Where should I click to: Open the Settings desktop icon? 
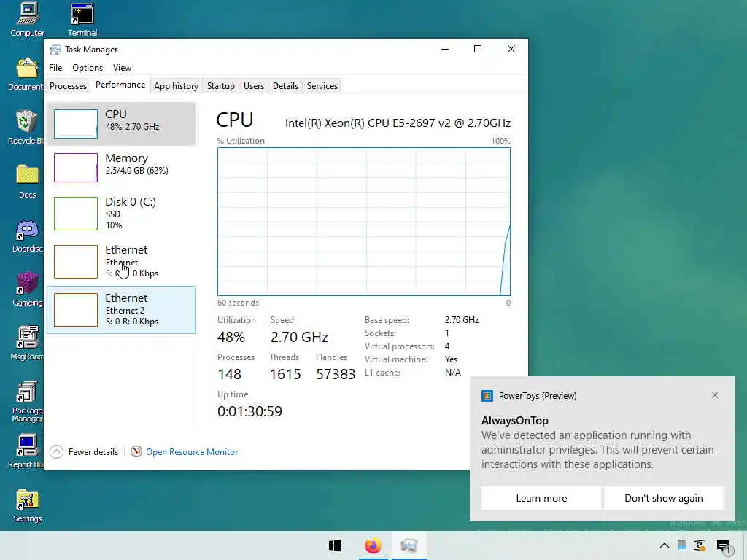coord(27,506)
